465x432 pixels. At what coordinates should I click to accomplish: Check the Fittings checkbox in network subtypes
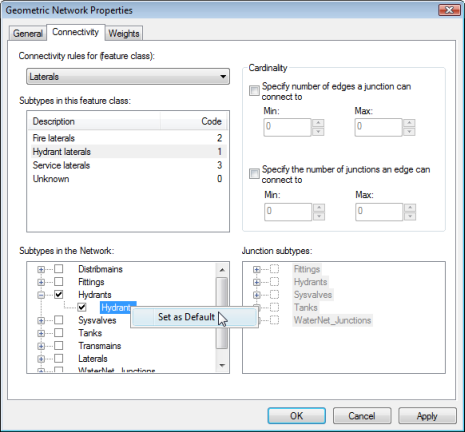(x=59, y=282)
